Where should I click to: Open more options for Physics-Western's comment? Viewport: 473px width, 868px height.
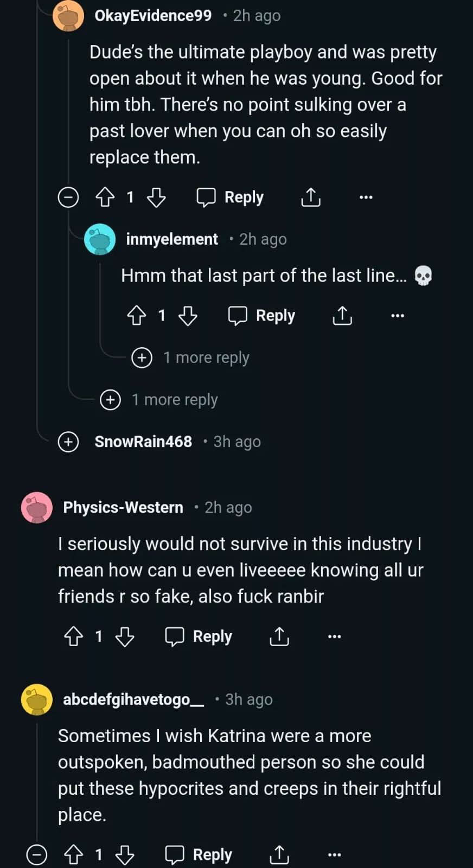(x=335, y=636)
